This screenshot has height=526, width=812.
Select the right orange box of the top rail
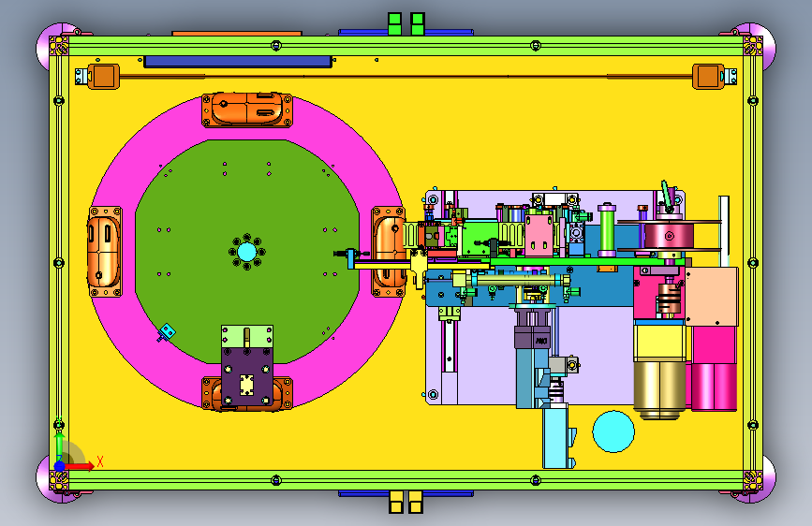tap(708, 77)
